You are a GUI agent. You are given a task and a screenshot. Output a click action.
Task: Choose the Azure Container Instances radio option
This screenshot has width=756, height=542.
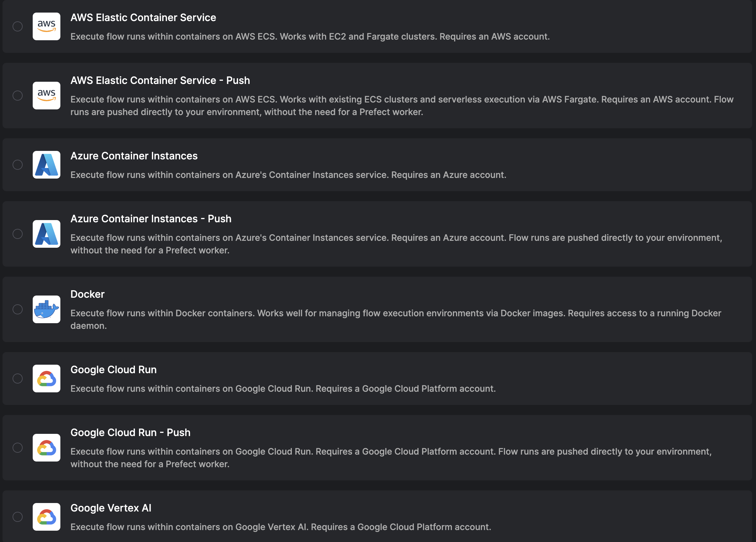coord(18,165)
